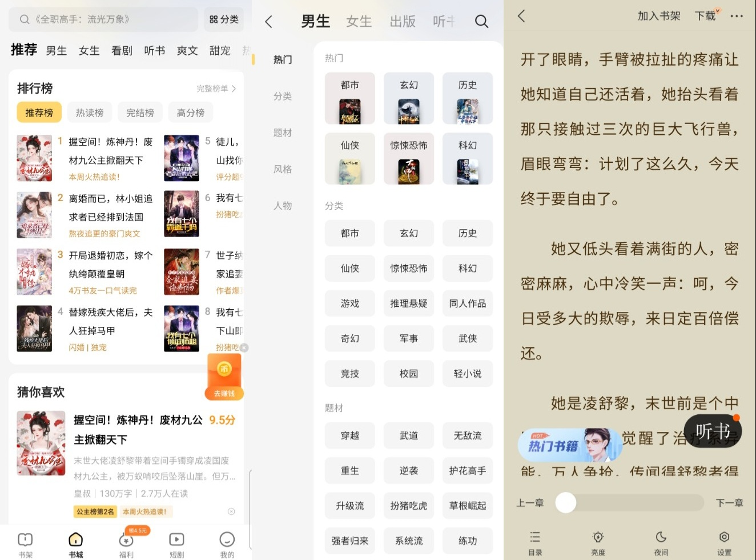Switch to 女生 tab on home top bar
Image resolution: width=756 pixels, height=560 pixels.
[89, 50]
